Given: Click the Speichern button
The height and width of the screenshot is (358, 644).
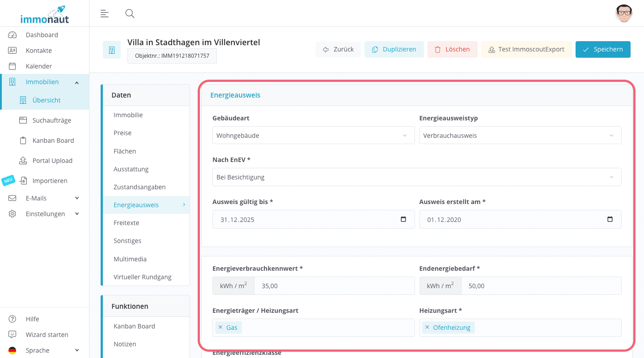Looking at the screenshot, I should pos(603,49).
